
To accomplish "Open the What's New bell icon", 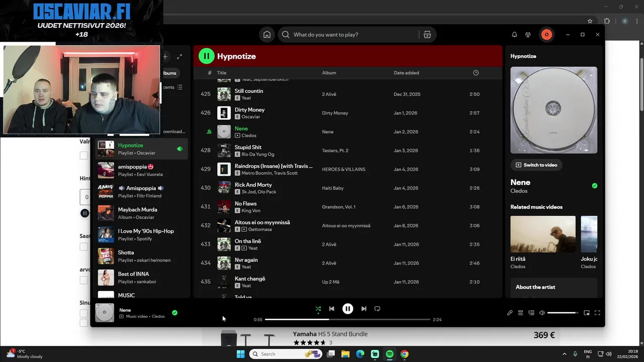I will (x=514, y=35).
